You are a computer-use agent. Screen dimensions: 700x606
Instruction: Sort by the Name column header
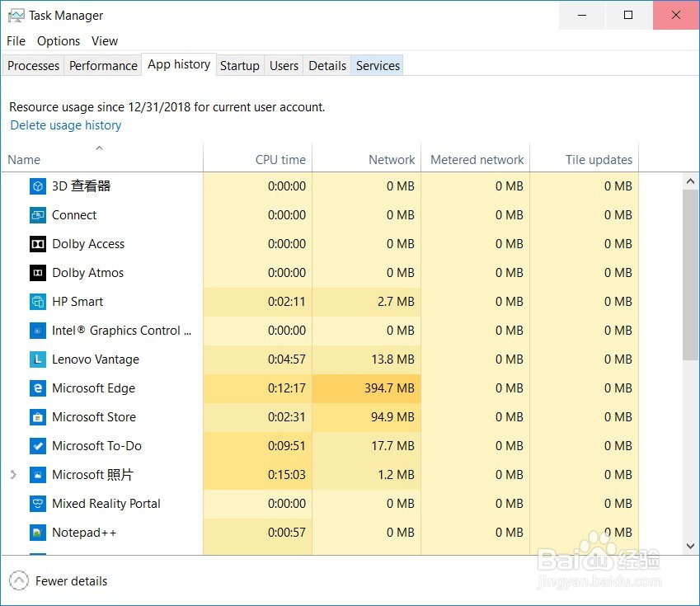[x=102, y=157]
